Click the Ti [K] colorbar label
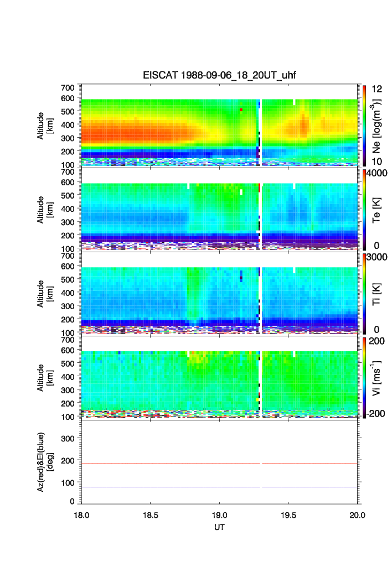This screenshot has width=392, height=588. click(x=379, y=293)
